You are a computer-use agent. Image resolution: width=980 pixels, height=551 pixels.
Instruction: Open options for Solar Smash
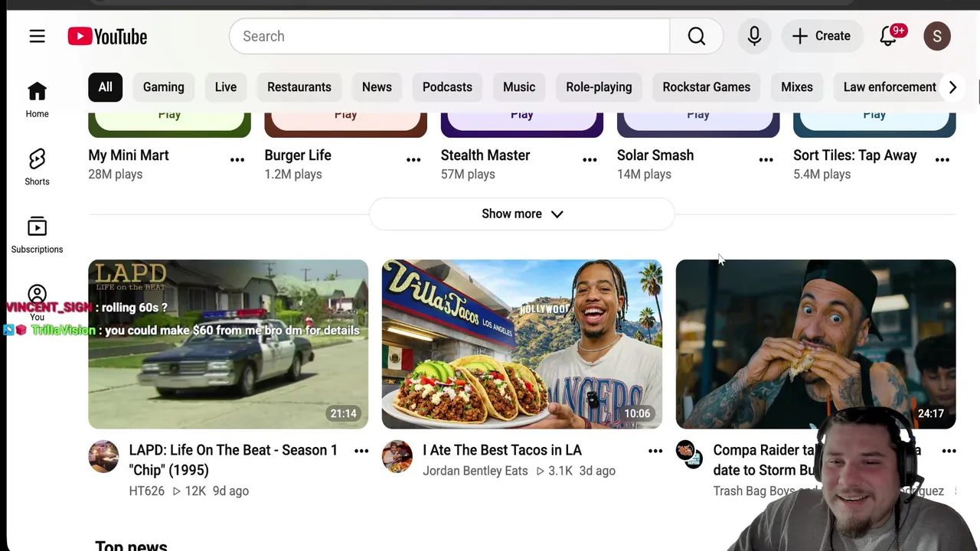coord(766,160)
